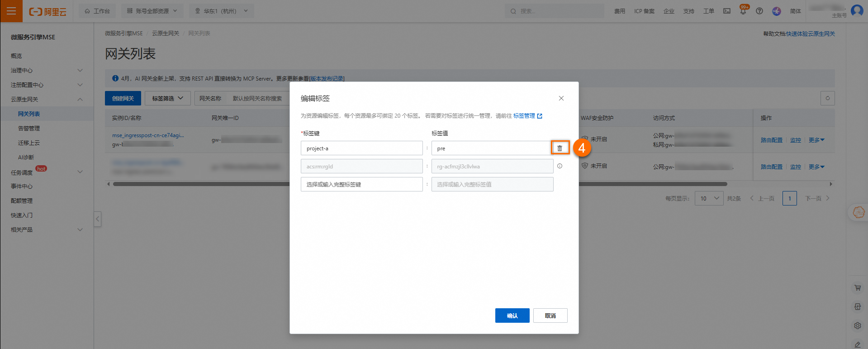Open the feedback edit side icon
This screenshot has width=868, height=349.
857,344
